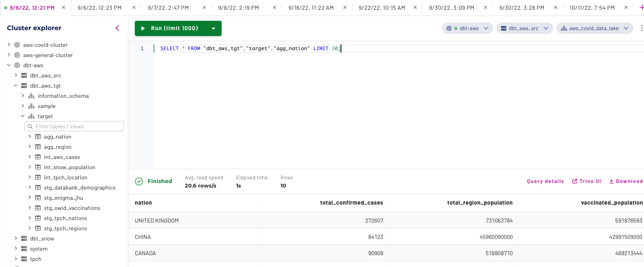Click the aws-covid-cluster cluster icon
Screen dimensions: 644x267
[17, 45]
